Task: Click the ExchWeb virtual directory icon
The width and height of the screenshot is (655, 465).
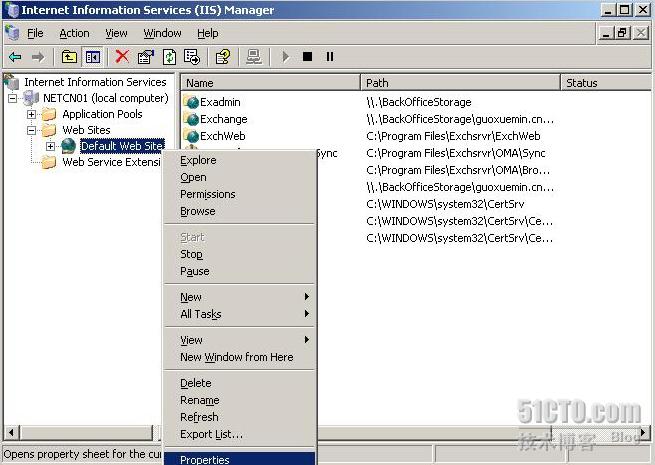Action: point(192,136)
